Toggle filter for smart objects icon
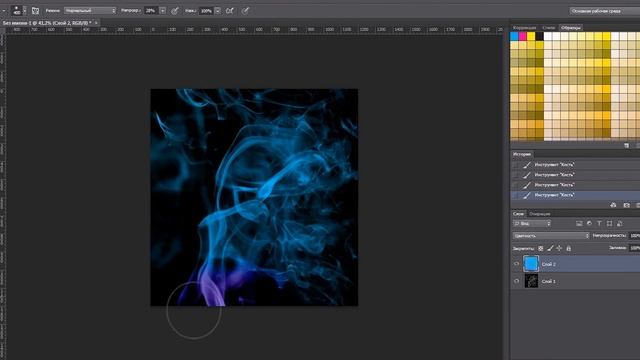 coord(620,224)
